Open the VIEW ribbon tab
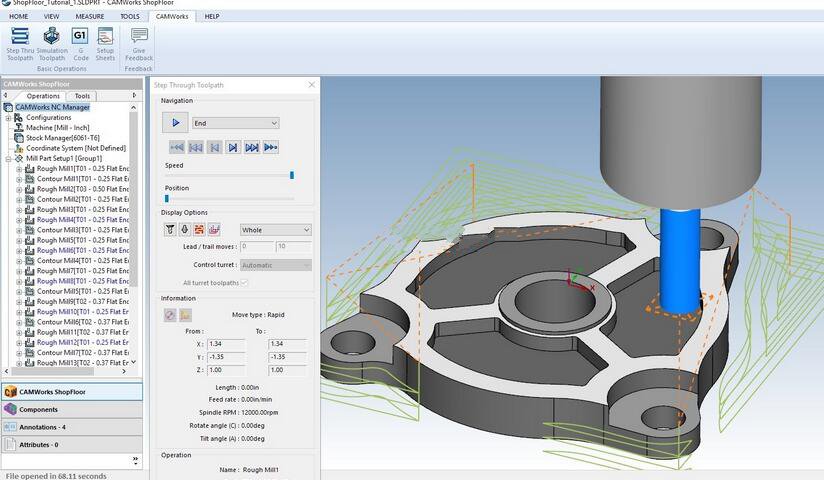The image size is (824, 480). [x=52, y=16]
